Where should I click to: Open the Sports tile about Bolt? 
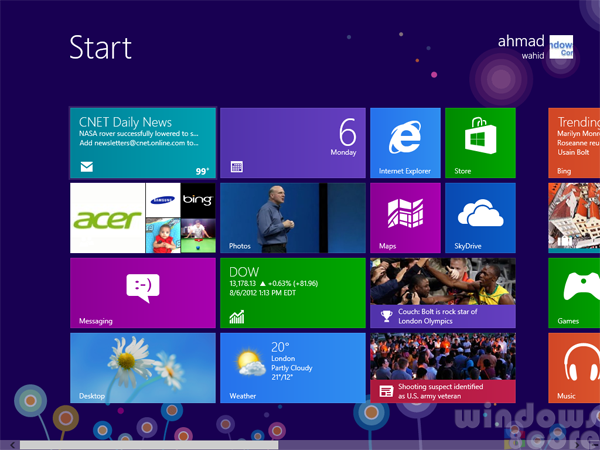pyautogui.click(x=443, y=293)
